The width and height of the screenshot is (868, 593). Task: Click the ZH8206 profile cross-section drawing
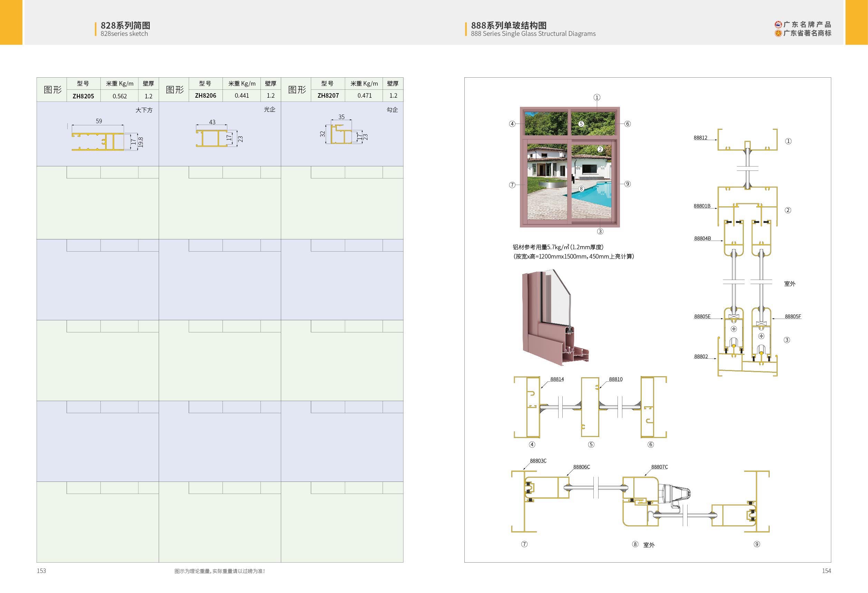pyautogui.click(x=212, y=138)
